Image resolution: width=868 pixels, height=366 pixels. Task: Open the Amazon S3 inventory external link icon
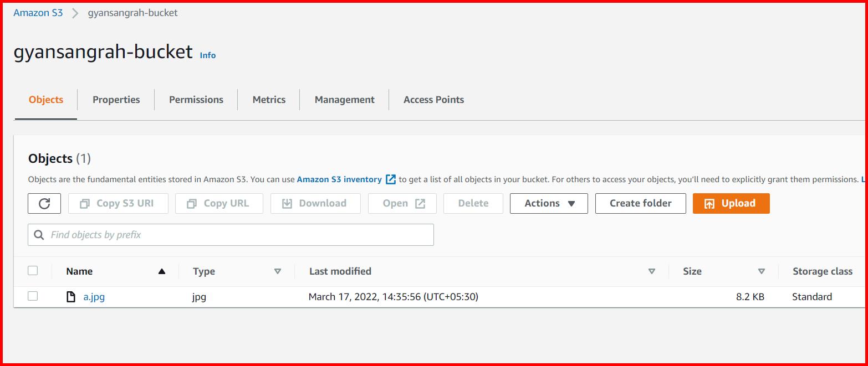390,179
